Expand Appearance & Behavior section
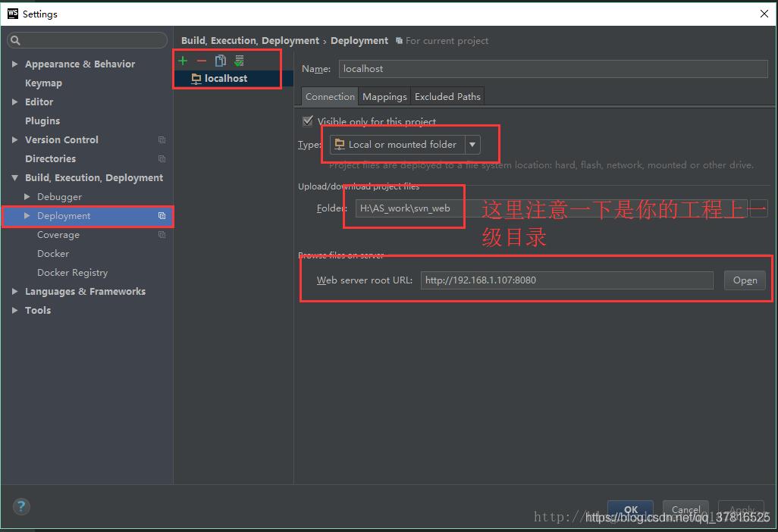 (x=15, y=64)
